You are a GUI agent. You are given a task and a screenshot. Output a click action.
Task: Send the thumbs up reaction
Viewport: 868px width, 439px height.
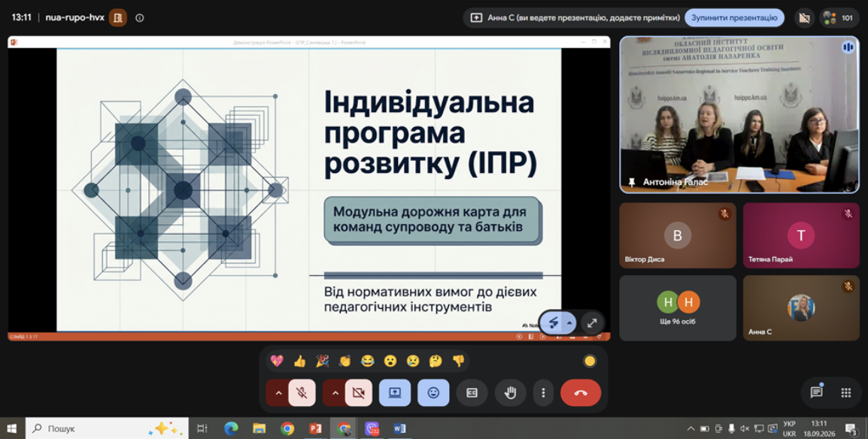[299, 361]
